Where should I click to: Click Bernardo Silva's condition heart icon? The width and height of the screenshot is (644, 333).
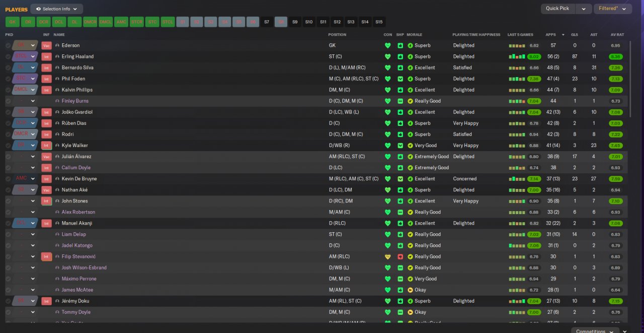pos(387,68)
